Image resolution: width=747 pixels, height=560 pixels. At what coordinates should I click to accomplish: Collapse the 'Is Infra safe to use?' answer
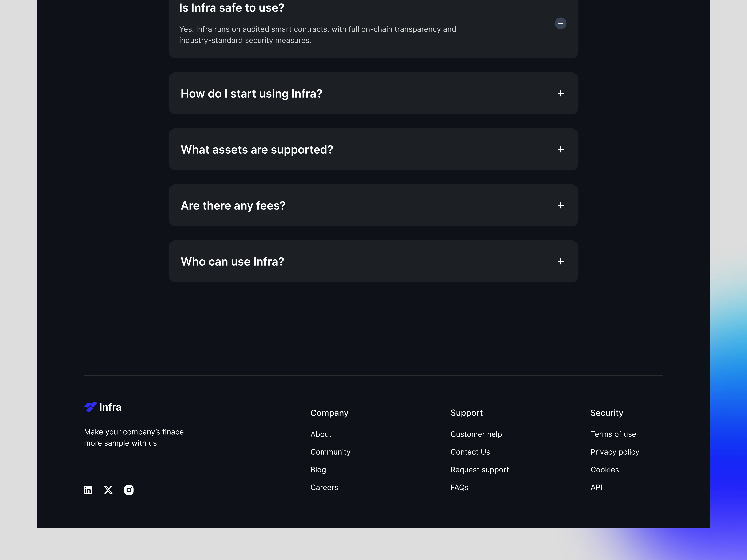[560, 23]
